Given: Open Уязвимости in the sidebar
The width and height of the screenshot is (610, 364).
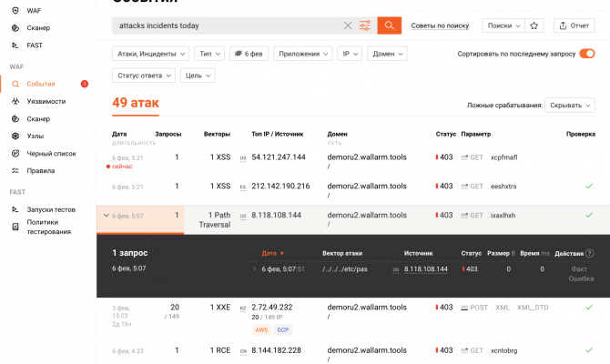Looking at the screenshot, I should (x=46, y=101).
